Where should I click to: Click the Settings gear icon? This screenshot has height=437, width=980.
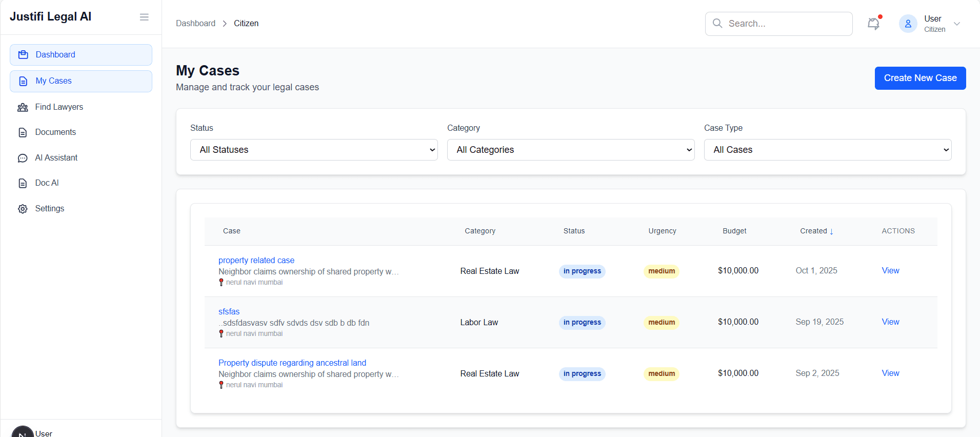(x=23, y=209)
